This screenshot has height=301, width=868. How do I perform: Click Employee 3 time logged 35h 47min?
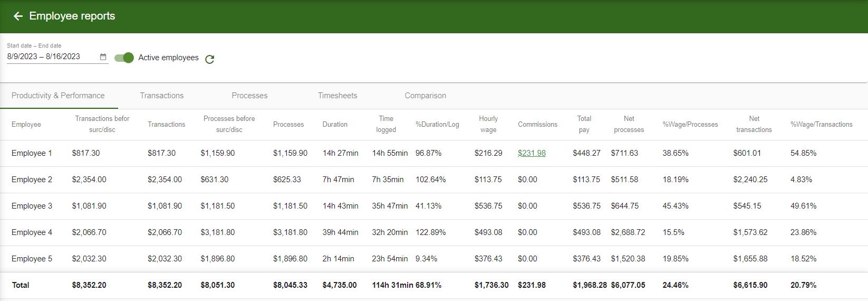[390, 206]
